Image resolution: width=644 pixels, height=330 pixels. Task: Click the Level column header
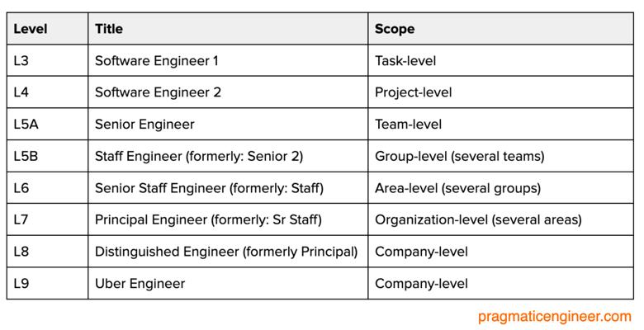point(31,29)
